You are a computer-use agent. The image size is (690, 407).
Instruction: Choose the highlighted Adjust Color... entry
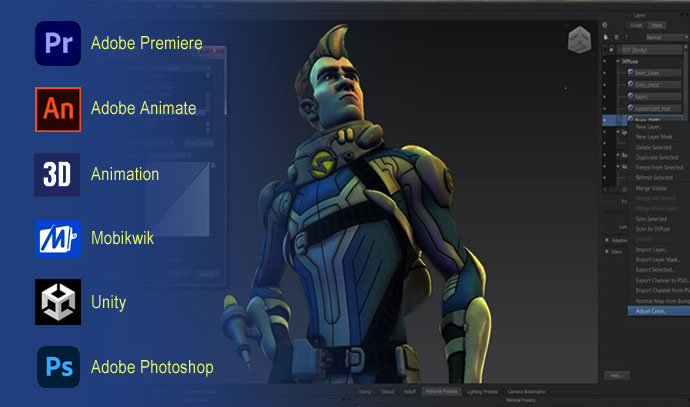click(658, 311)
